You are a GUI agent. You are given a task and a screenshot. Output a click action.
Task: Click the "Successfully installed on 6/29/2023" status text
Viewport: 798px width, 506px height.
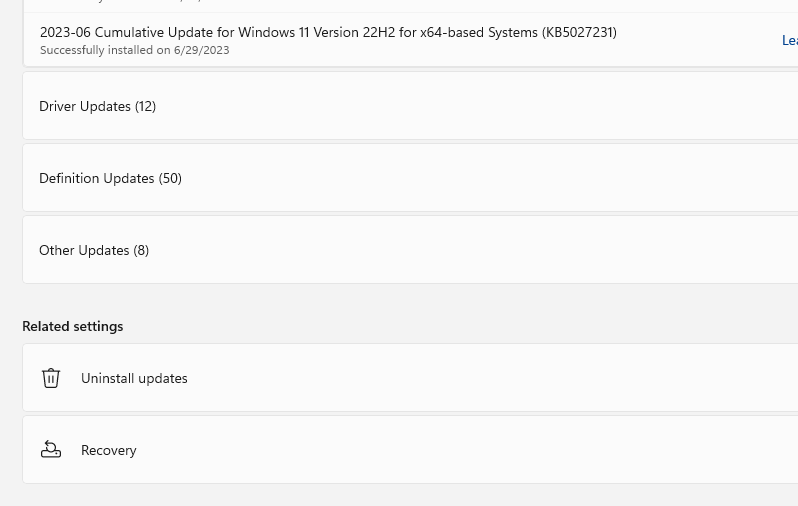[134, 50]
